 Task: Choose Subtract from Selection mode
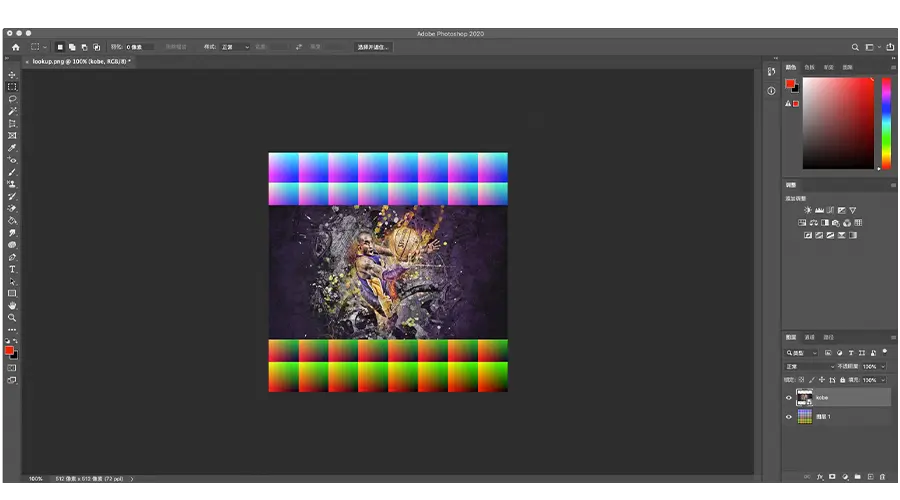[84, 47]
